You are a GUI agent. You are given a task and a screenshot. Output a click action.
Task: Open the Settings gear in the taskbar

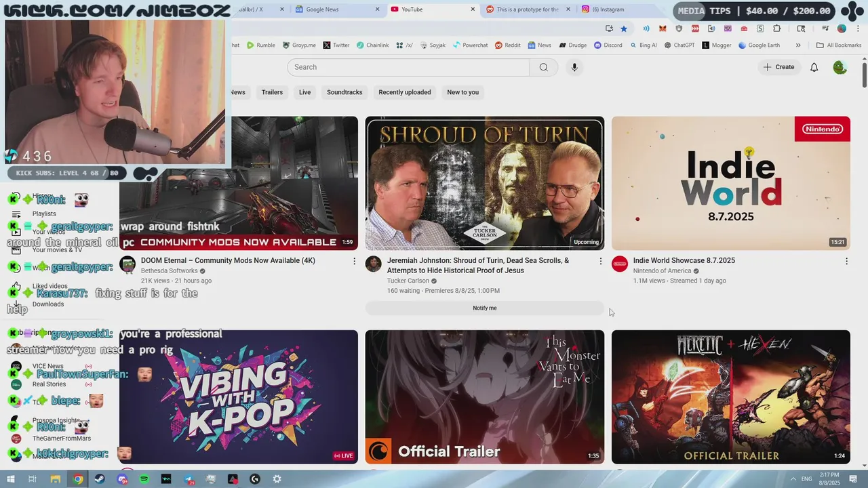tap(277, 479)
